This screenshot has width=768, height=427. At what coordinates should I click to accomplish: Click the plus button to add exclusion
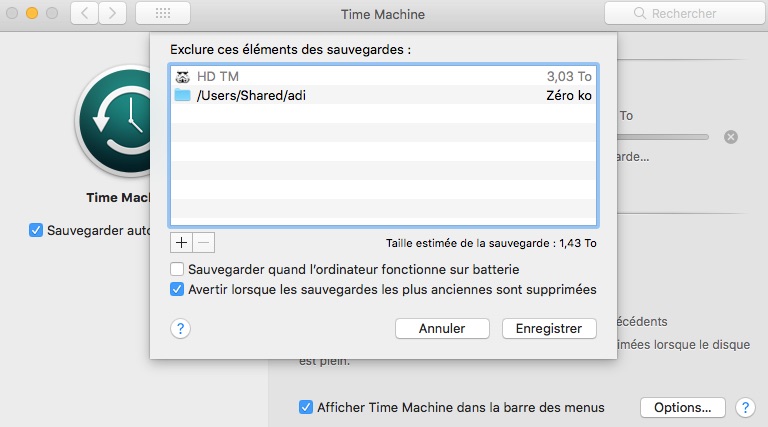181,242
